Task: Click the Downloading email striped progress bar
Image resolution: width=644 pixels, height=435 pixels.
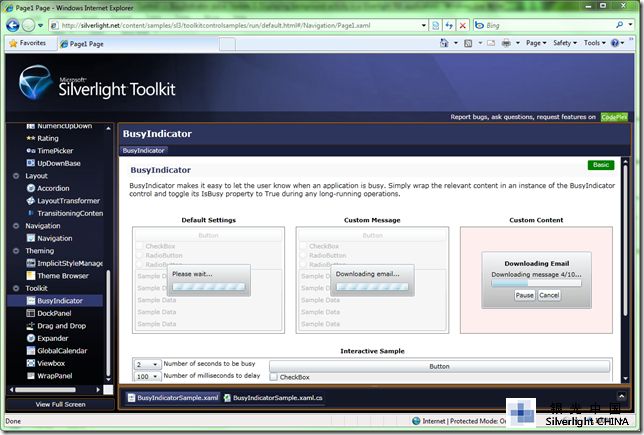Action: click(372, 287)
